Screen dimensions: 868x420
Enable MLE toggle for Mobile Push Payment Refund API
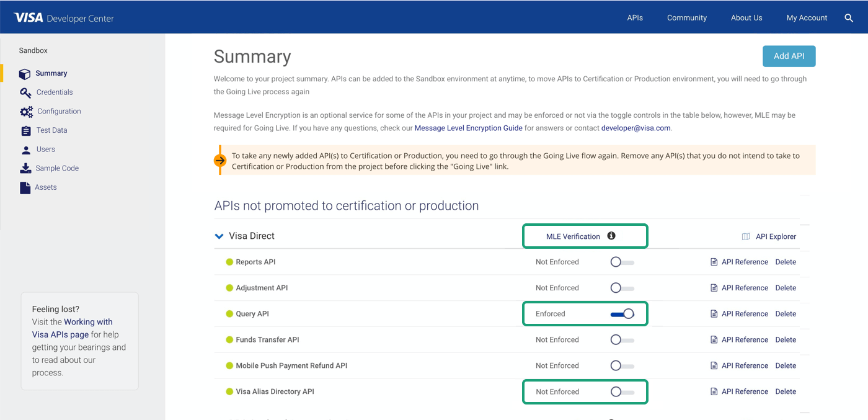click(622, 366)
